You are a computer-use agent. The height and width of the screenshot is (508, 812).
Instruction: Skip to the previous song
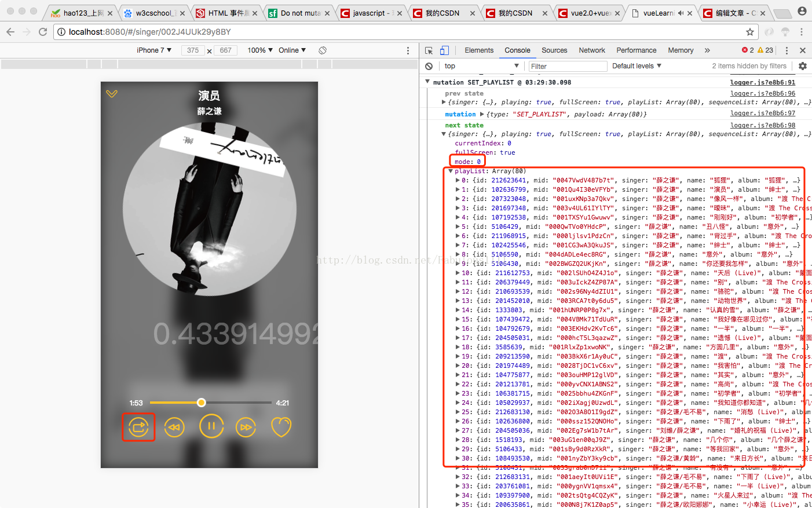coord(174,427)
